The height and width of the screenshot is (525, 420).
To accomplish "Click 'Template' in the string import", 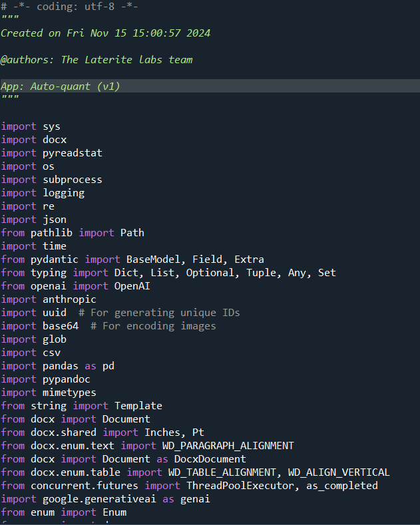I will (138, 406).
